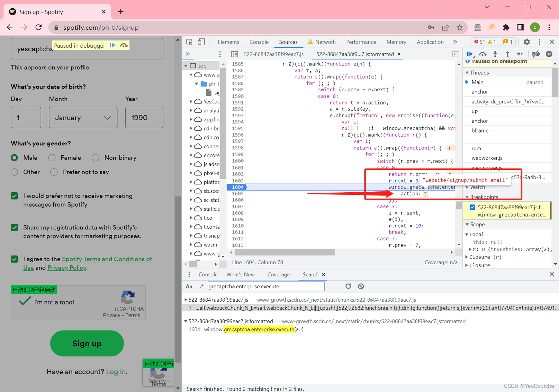Viewport: 559px width, 392px height.
Task: Click the breakpoint marker on line 1604
Action: tap(237, 187)
